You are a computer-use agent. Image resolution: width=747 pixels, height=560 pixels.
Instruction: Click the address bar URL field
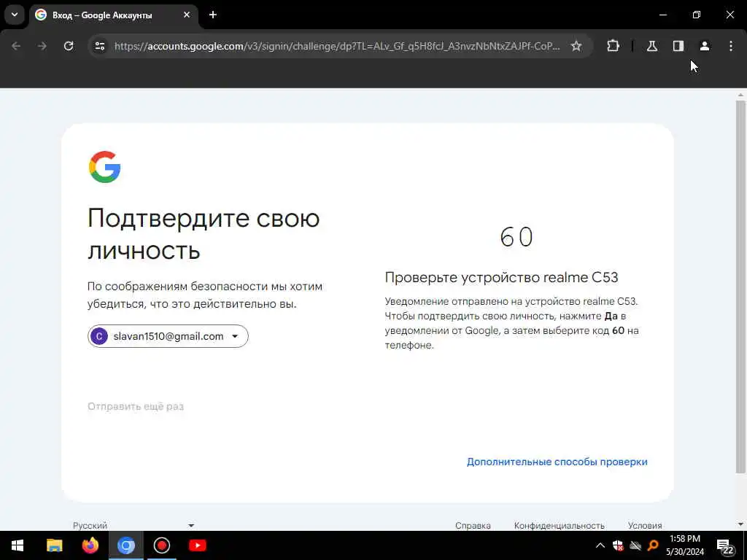pos(337,46)
